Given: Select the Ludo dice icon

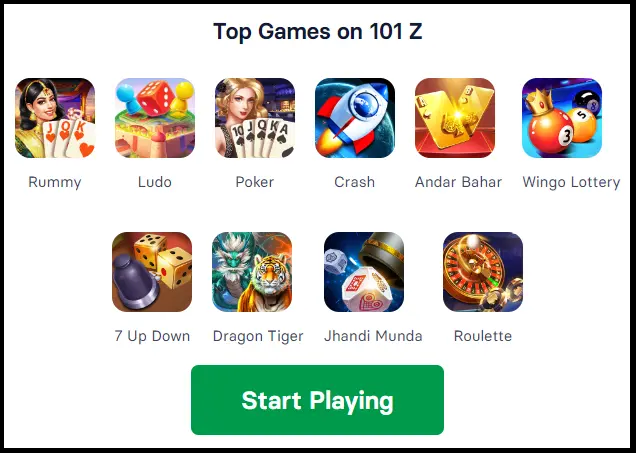Looking at the screenshot, I should 155,118.
